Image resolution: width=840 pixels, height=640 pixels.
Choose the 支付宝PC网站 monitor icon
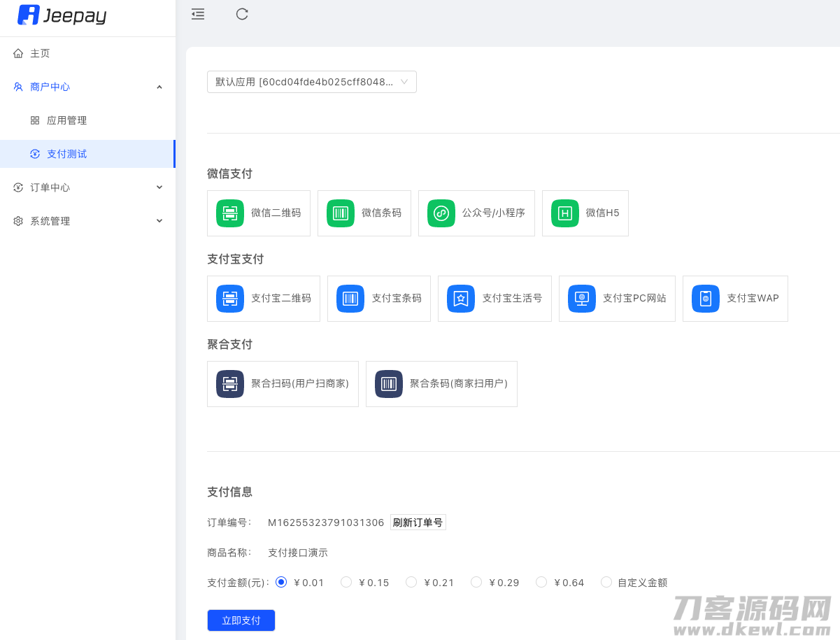click(x=582, y=299)
